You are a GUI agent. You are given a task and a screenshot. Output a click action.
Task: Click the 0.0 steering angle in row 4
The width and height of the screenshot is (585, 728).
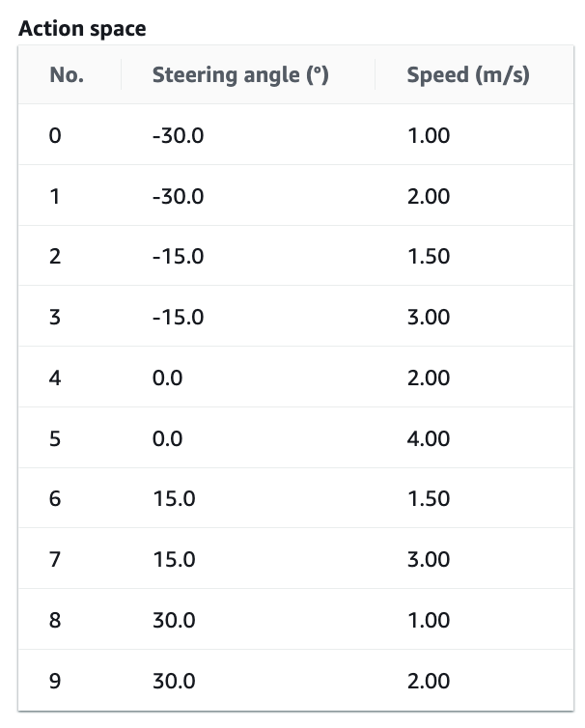click(167, 378)
